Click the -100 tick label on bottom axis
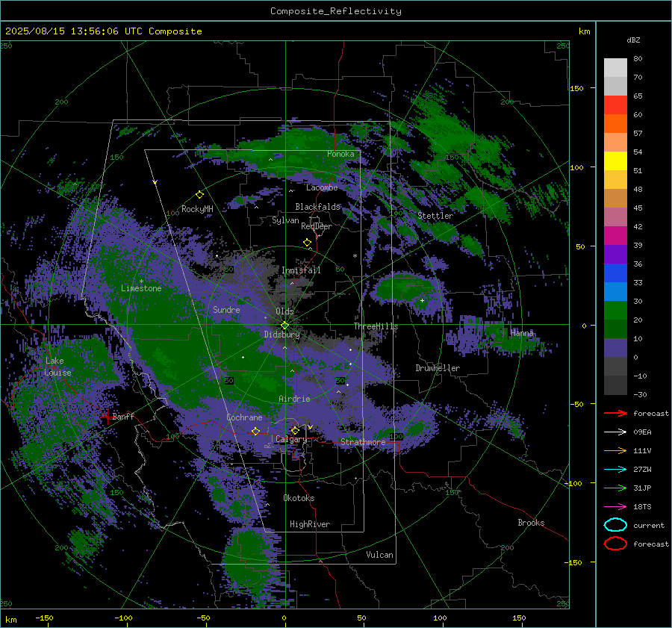The height and width of the screenshot is (628, 672). pyautogui.click(x=123, y=618)
